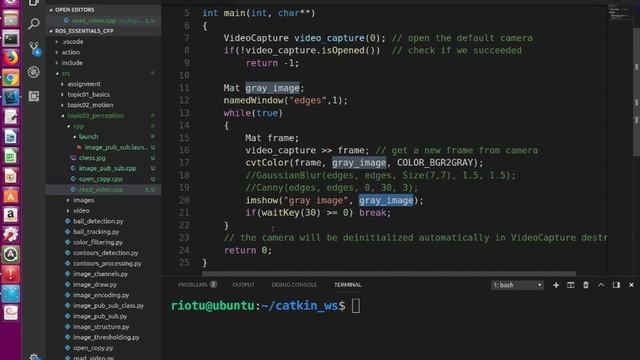Viewport: 640px width, 360px height.
Task: Open LibreOffice Writer from the dock
Action: click(11, 136)
